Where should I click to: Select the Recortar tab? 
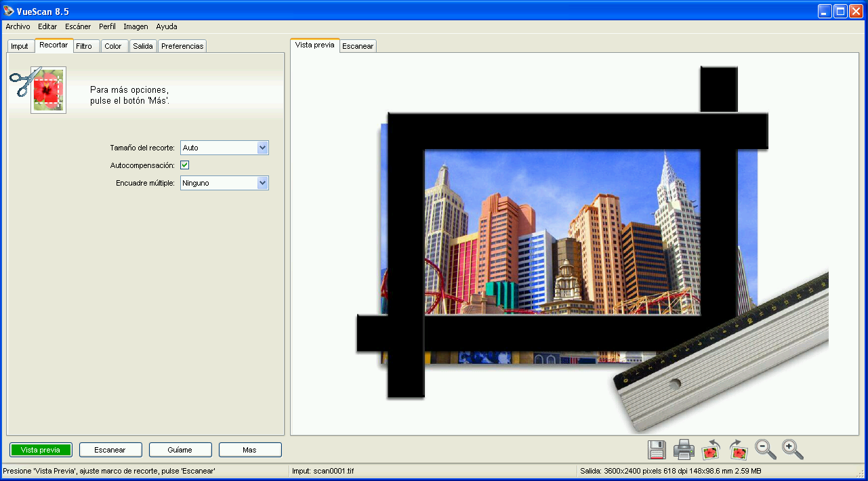(54, 45)
